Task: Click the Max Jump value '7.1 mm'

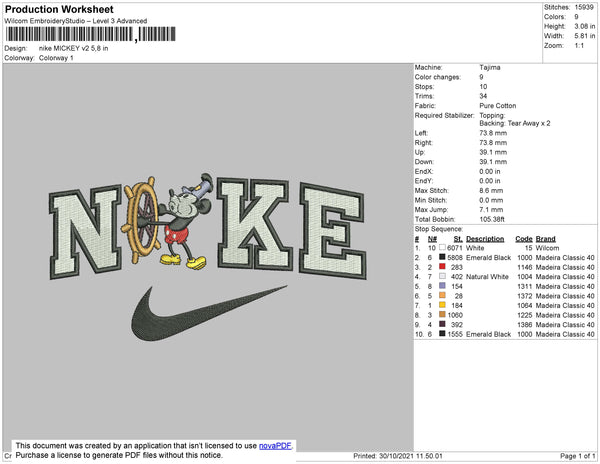Action: click(x=491, y=210)
